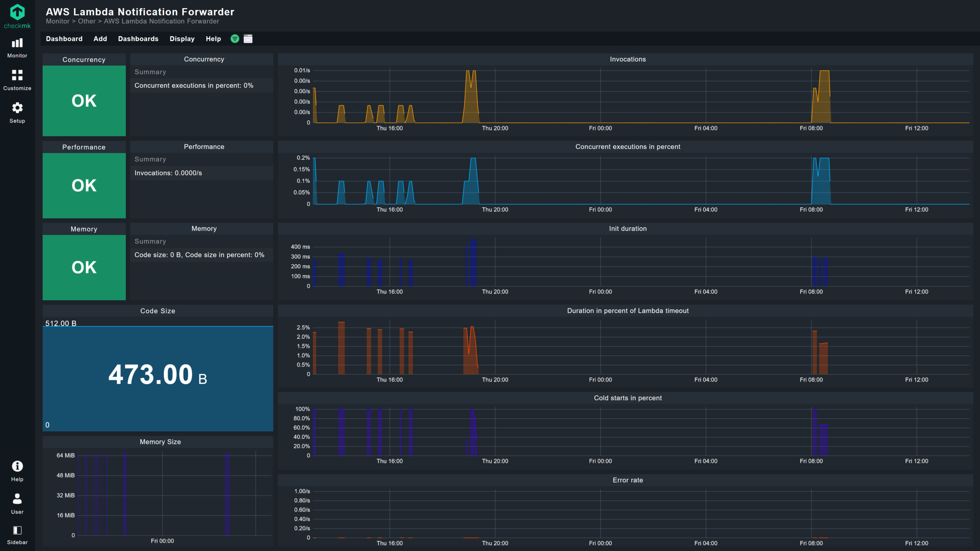The width and height of the screenshot is (980, 551).
Task: Click the Concurrency OK status tile
Action: coord(84,101)
